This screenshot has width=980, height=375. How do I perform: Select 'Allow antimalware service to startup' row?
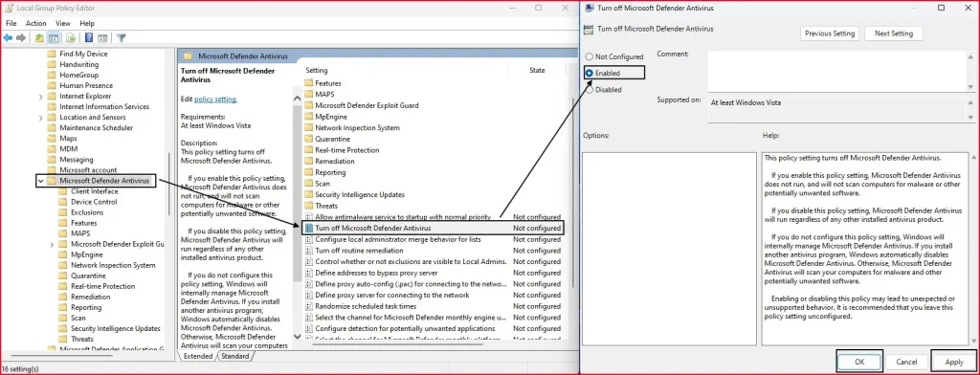(433, 217)
